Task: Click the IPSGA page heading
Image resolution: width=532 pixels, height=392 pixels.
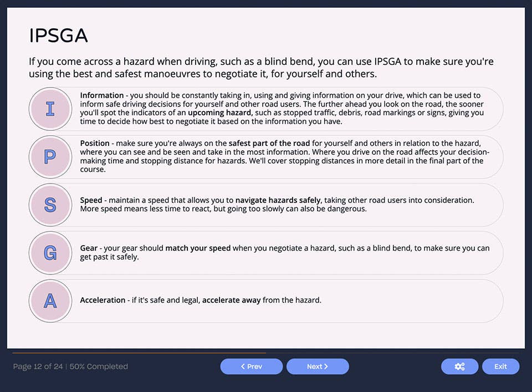Action: coord(58,35)
